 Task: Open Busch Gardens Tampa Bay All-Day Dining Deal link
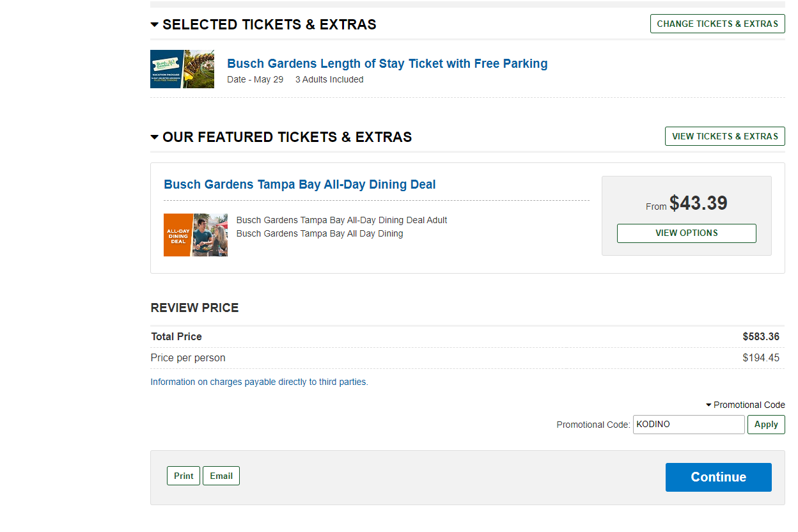click(300, 184)
